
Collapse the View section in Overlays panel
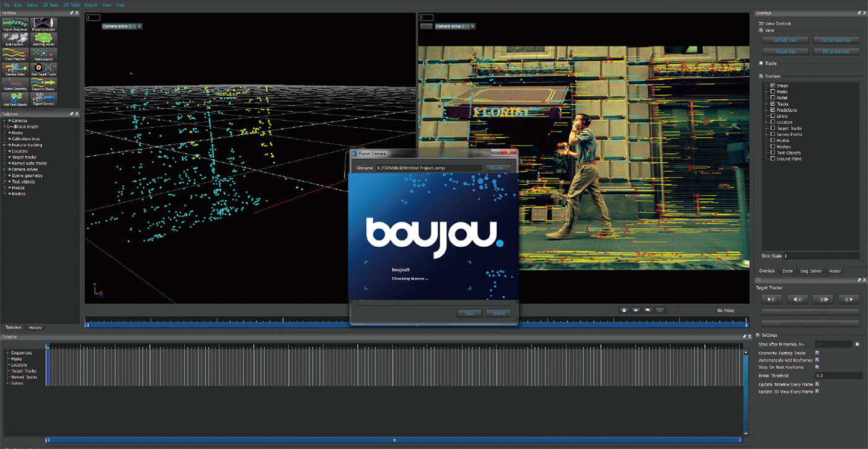[x=761, y=30]
